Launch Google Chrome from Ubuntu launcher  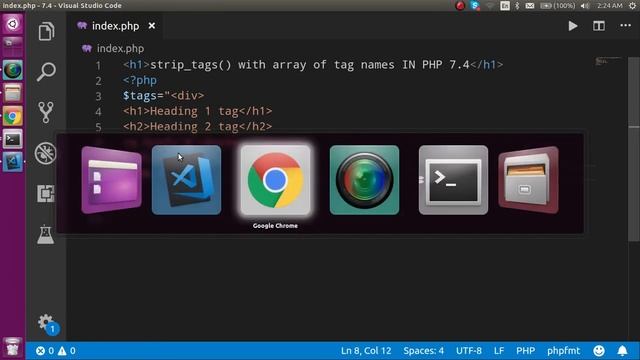coord(13,116)
